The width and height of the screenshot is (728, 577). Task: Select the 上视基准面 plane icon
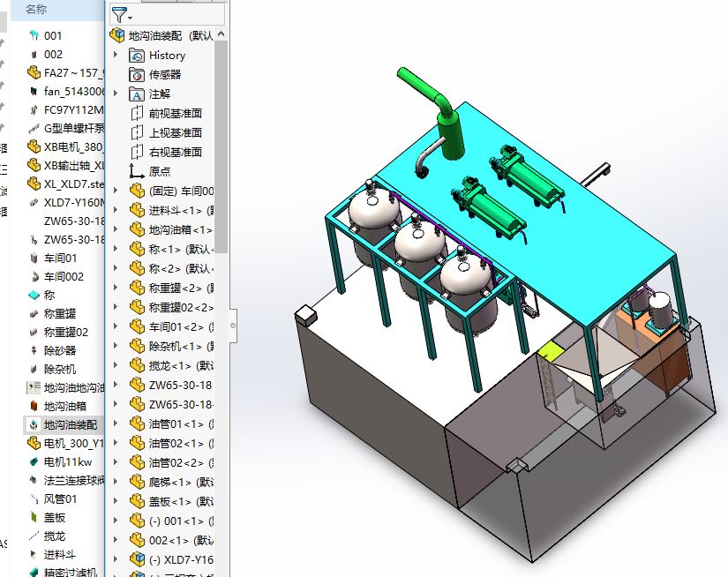pos(137,132)
